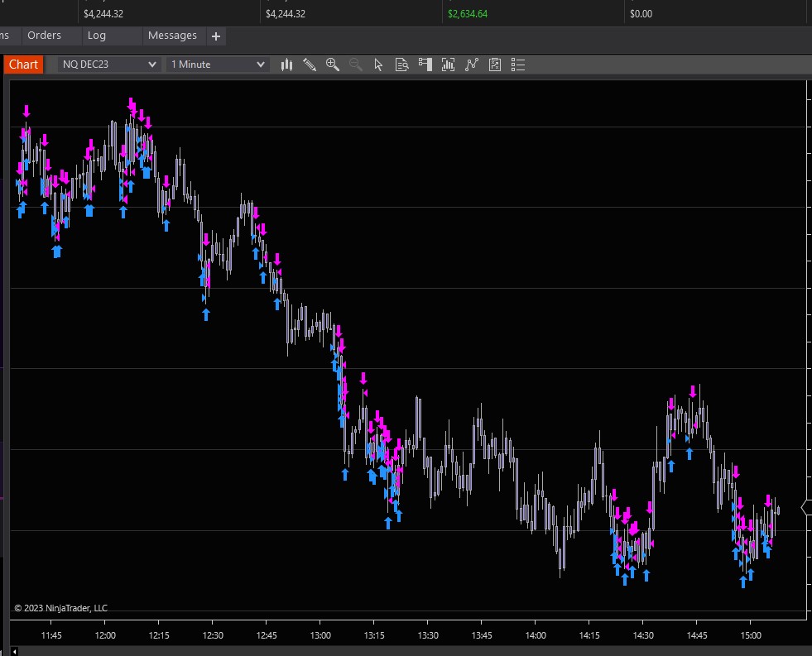The width and height of the screenshot is (812, 656).
Task: Click the orange Chart label
Action: pos(23,65)
